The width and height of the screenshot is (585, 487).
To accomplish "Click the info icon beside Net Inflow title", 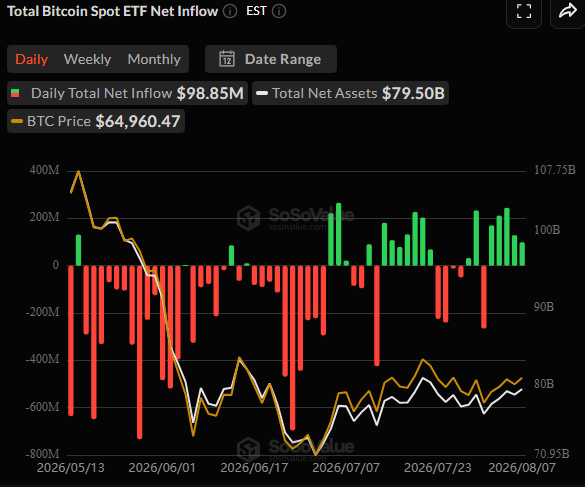I will [x=230, y=11].
